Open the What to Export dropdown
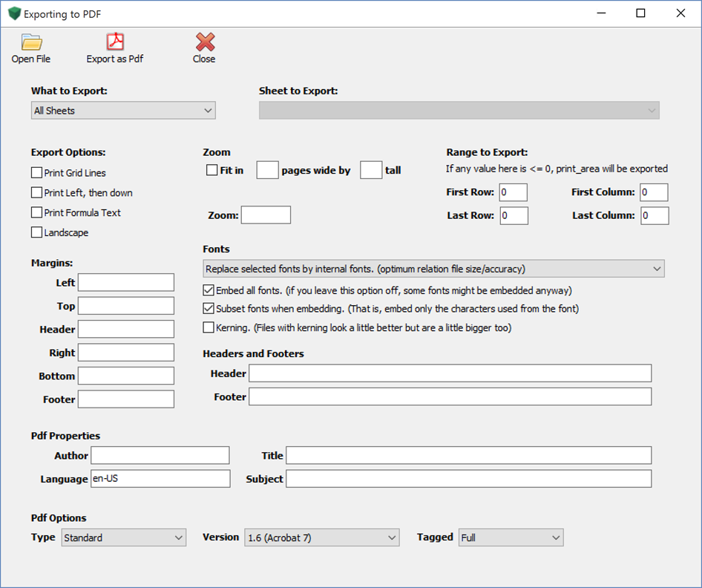The image size is (702, 588). pyautogui.click(x=123, y=111)
